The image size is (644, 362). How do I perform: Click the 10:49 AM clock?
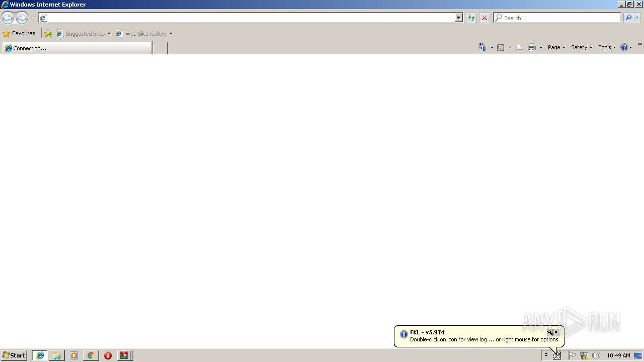618,355
